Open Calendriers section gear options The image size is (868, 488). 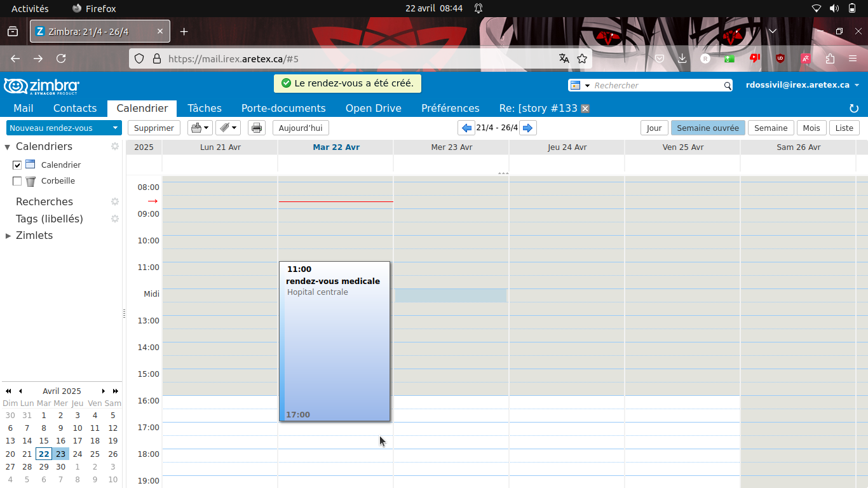115,146
